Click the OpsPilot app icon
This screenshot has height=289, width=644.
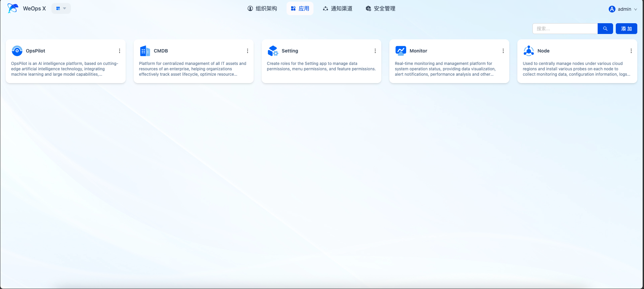click(17, 51)
